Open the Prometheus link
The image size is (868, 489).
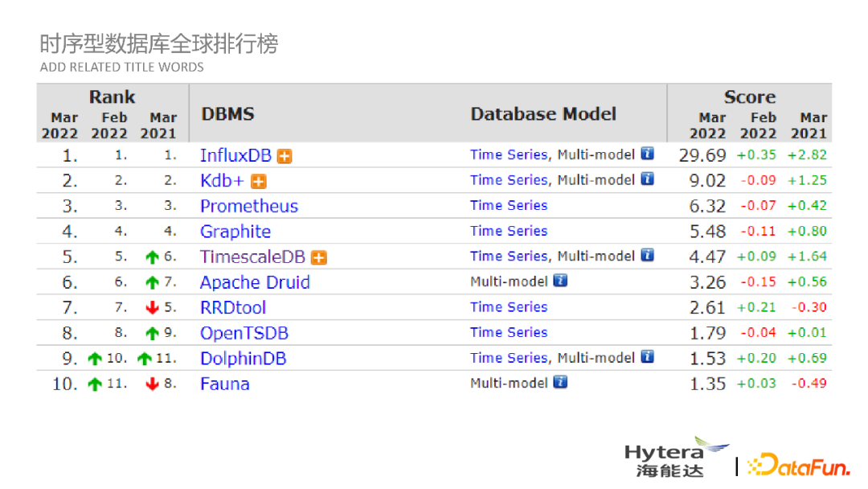(249, 206)
